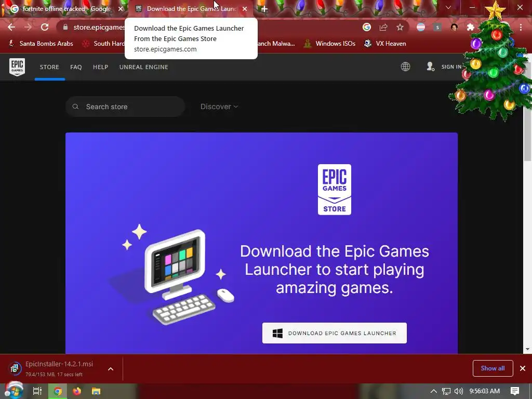Close the downloads bar

(x=523, y=368)
